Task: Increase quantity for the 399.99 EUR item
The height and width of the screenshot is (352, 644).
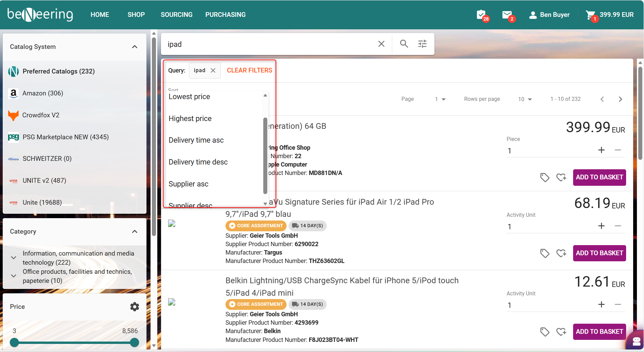Action: tap(601, 150)
